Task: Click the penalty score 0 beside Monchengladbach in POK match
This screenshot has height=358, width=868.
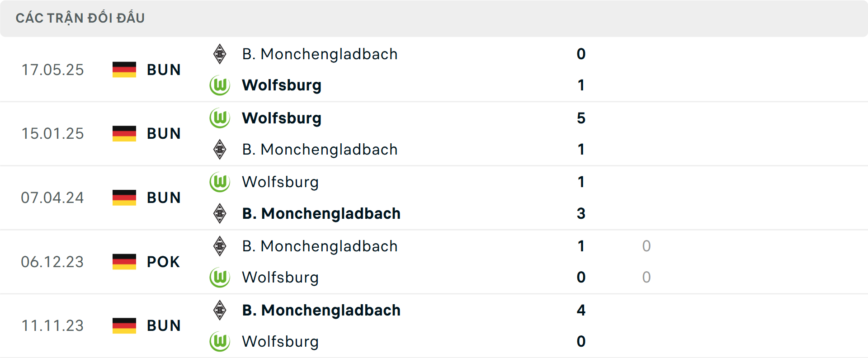Action: (x=646, y=246)
